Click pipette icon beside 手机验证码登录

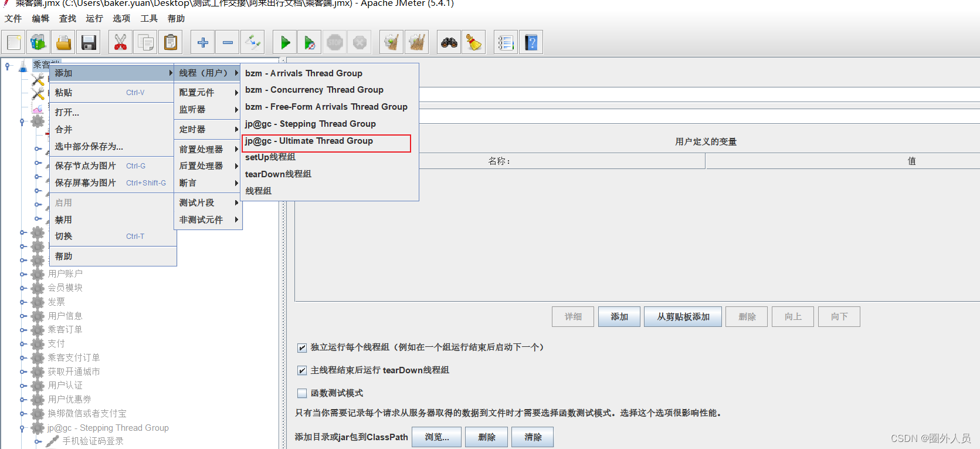coord(53,441)
